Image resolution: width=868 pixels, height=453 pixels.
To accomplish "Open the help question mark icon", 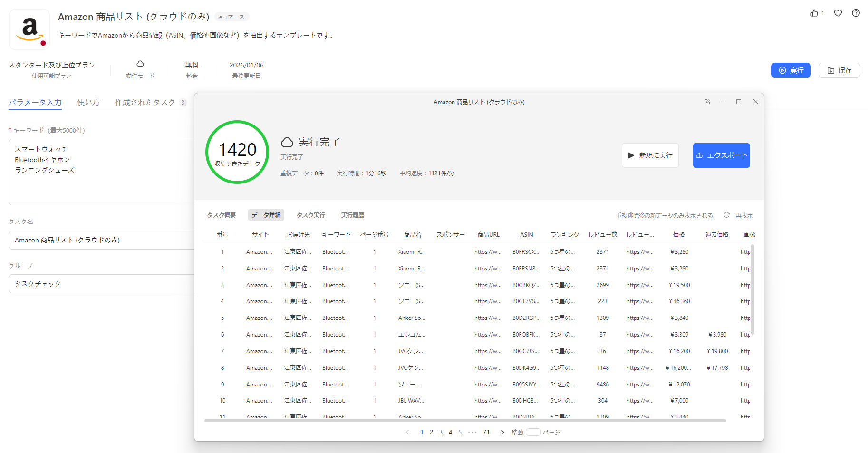I will pos(856,13).
